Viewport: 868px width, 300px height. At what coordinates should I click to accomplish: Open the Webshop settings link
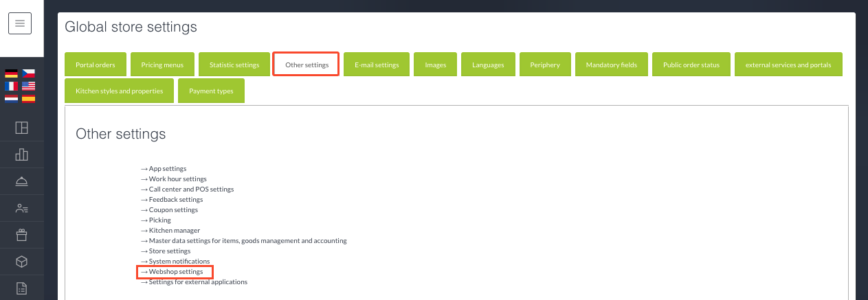pyautogui.click(x=175, y=272)
